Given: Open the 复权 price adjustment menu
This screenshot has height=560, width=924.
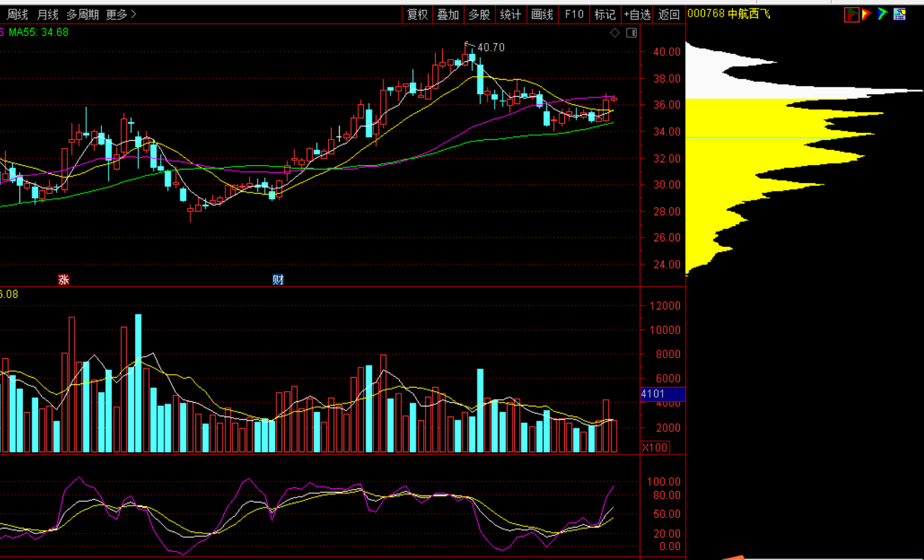Looking at the screenshot, I should 417,14.
